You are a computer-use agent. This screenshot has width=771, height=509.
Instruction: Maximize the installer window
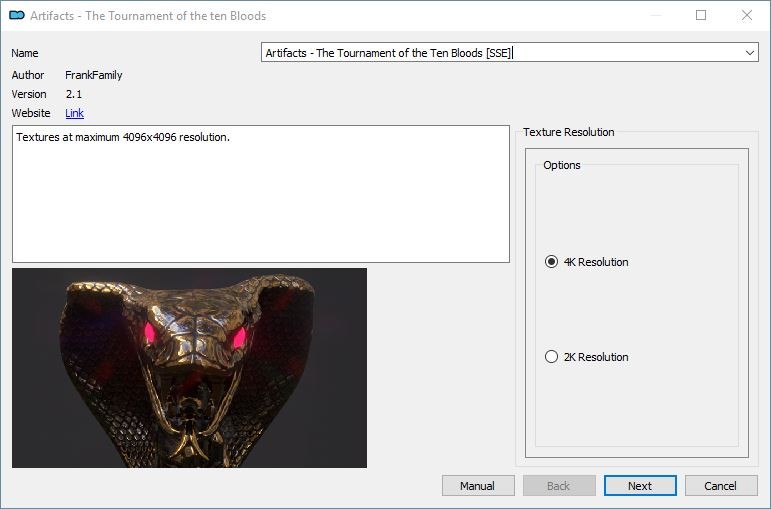click(701, 15)
